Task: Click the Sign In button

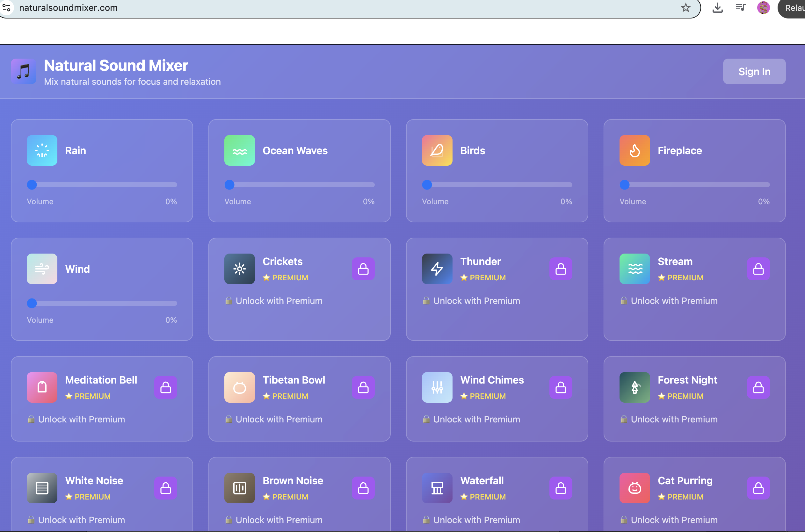Action: [754, 71]
